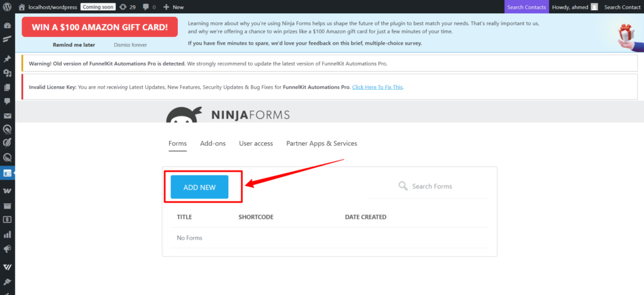
Task: Open the Dashboard gauge icon in sidebar
Action: [8, 26]
